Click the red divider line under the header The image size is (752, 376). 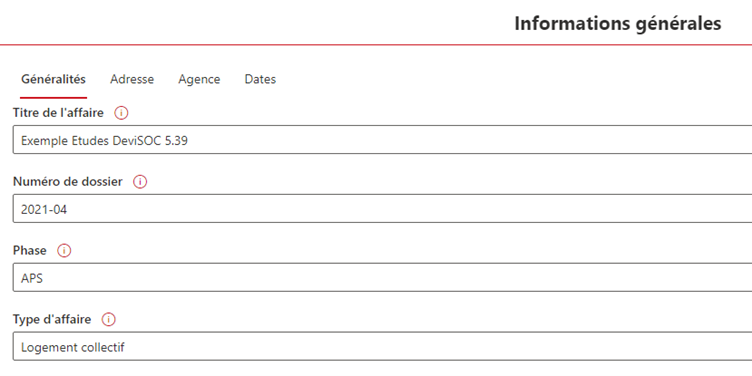pyautogui.click(x=376, y=45)
